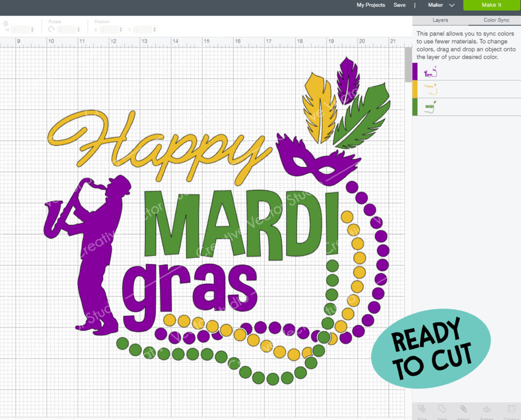This screenshot has height=420, width=521.
Task: Click Save in the top bar
Action: coord(399,5)
